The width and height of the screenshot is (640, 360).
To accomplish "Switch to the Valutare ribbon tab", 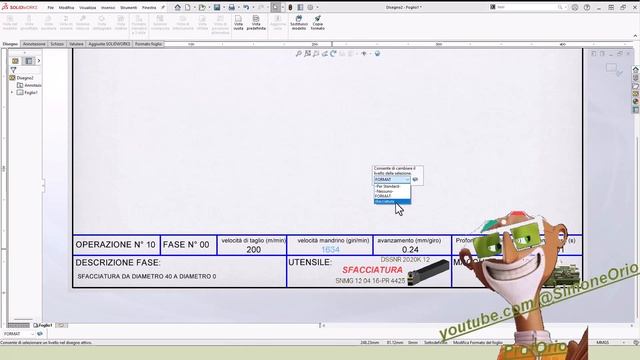I will (x=76, y=44).
